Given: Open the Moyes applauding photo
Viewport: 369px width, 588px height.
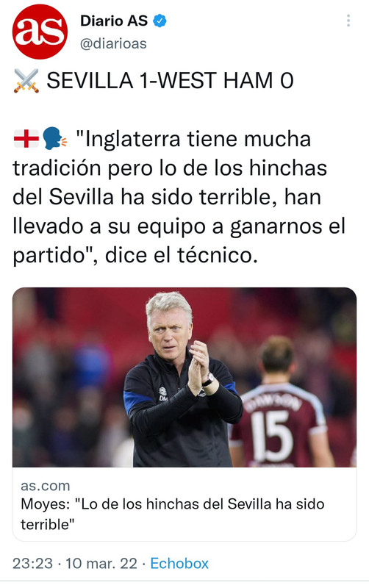Looking at the screenshot, I should [x=184, y=377].
